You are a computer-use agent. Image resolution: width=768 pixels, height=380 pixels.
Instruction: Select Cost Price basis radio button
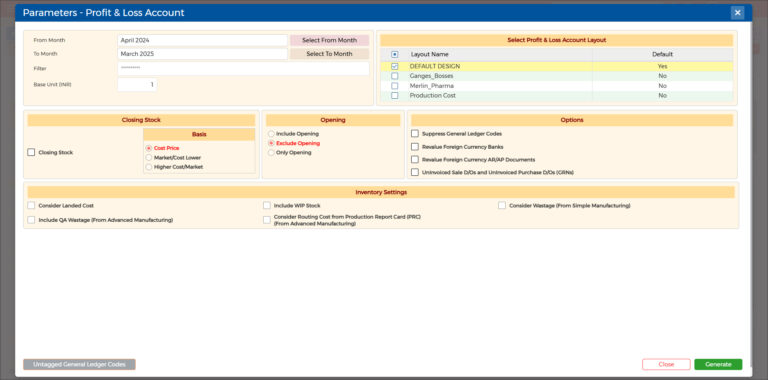tap(148, 148)
